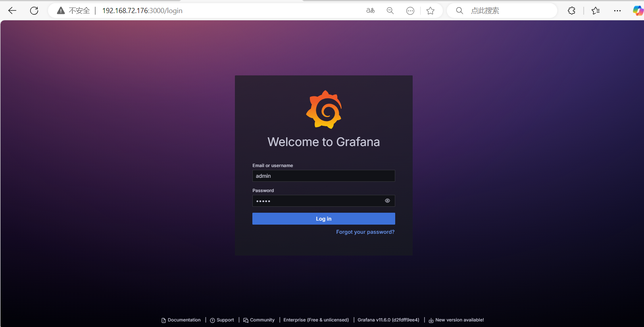644x327 pixels.
Task: Open the Documentation footer link
Action: tap(181, 320)
